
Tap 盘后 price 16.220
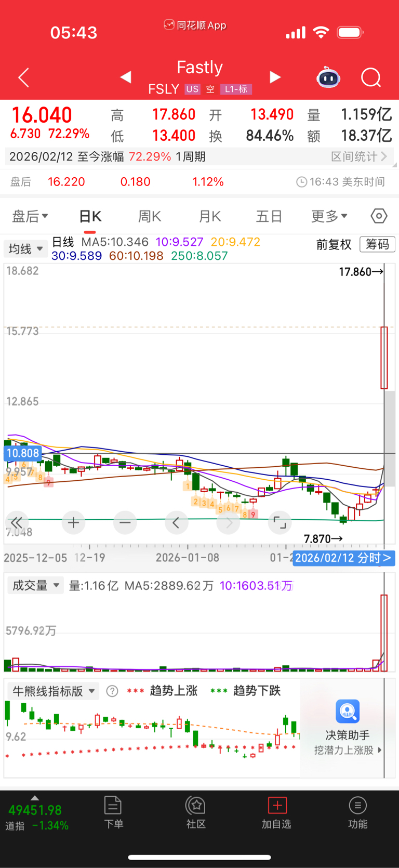click(66, 182)
